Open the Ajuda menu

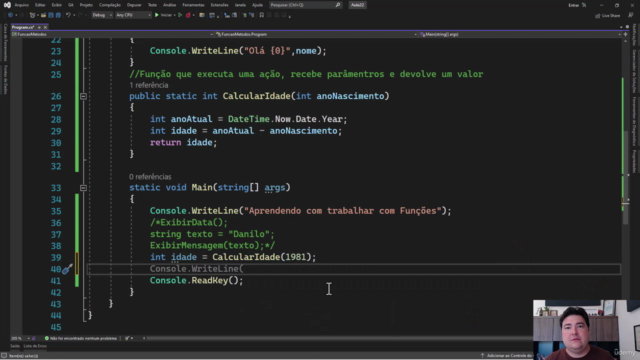point(257,5)
